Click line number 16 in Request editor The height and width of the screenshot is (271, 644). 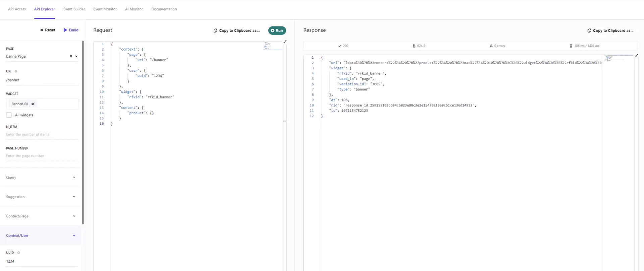(x=102, y=124)
